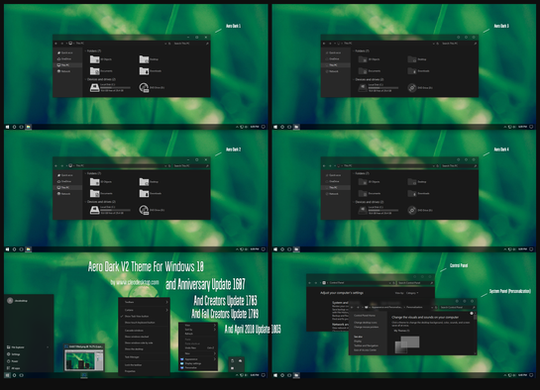Choose Task Manager in taskbar context menu
Viewport: 540px width, 390px height.
[x=132, y=357]
